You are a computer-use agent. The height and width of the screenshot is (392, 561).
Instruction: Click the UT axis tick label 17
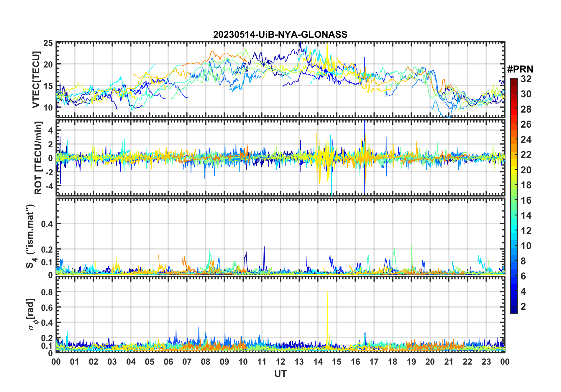tap(374, 362)
